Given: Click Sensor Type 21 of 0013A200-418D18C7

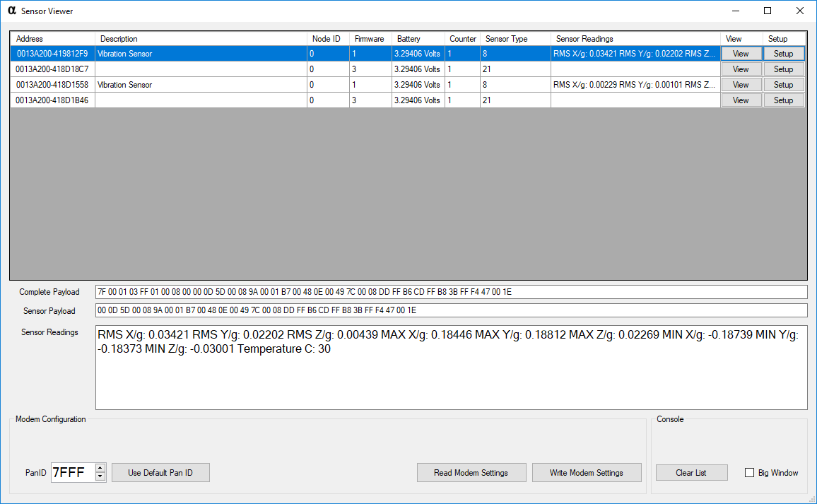Looking at the screenshot, I should pyautogui.click(x=515, y=69).
